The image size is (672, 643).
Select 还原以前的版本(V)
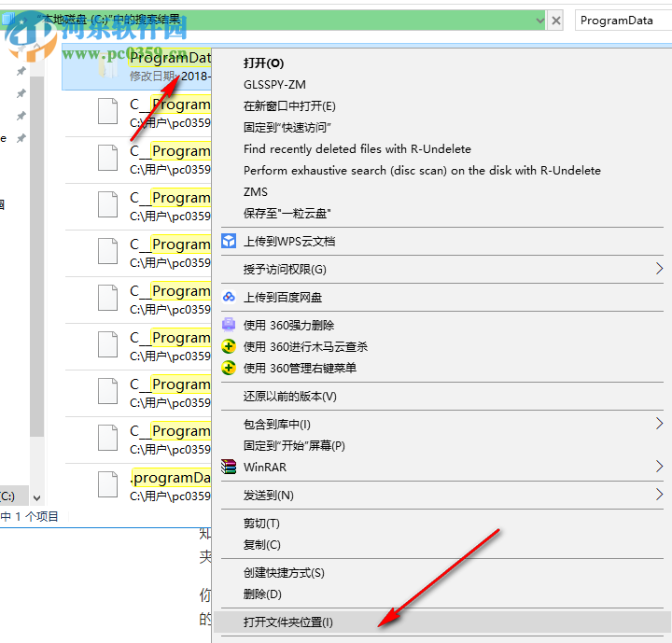coord(289,396)
